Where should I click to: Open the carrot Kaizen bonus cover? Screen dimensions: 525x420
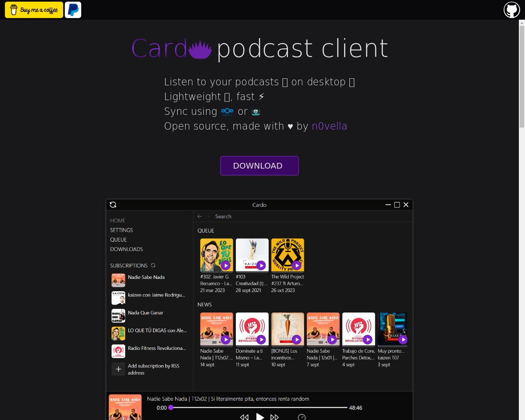pos(288,329)
